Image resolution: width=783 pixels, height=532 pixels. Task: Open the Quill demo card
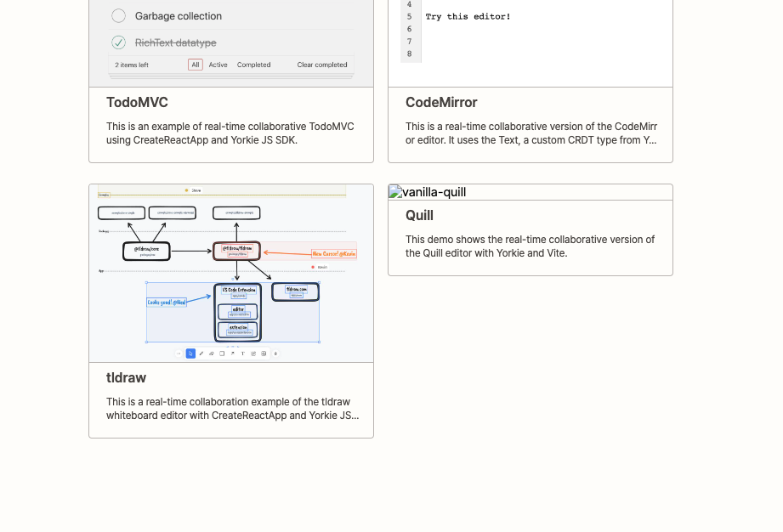[419, 215]
